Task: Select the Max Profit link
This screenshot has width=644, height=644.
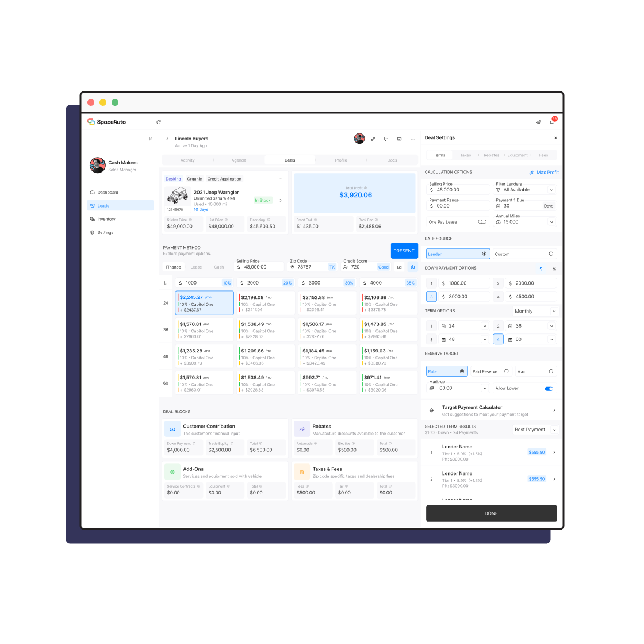Action: coord(543,172)
